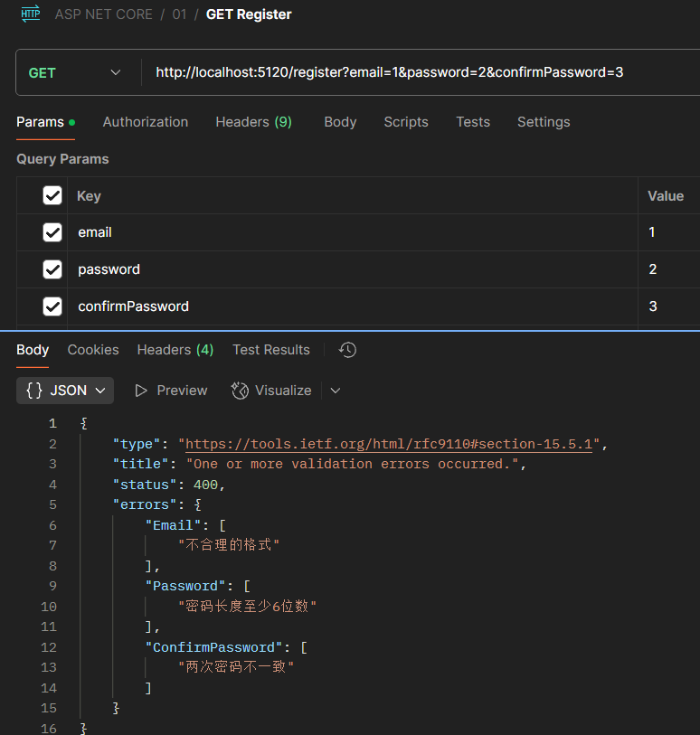The width and height of the screenshot is (700, 735).
Task: Open response history clock icon
Action: coord(347,350)
